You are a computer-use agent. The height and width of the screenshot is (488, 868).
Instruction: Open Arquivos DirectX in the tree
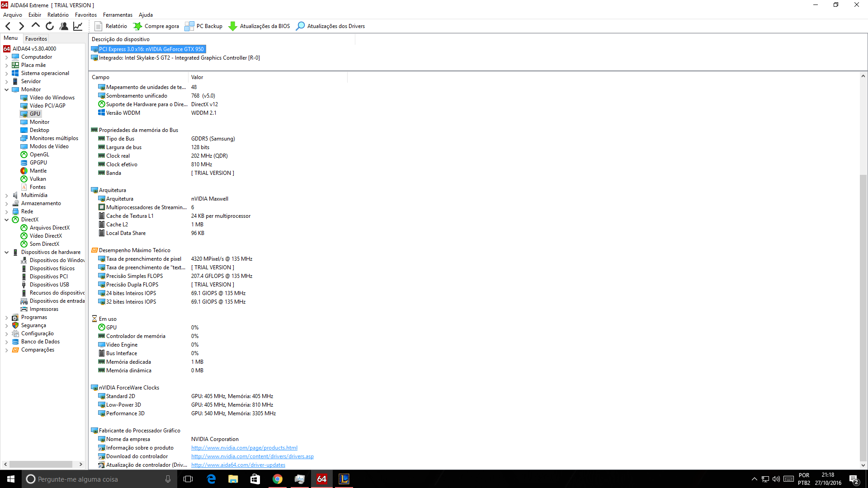point(50,228)
